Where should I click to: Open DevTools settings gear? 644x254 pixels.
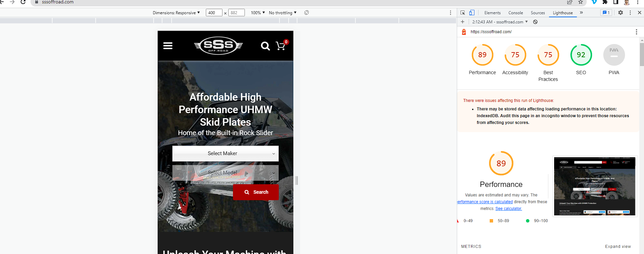(x=621, y=13)
